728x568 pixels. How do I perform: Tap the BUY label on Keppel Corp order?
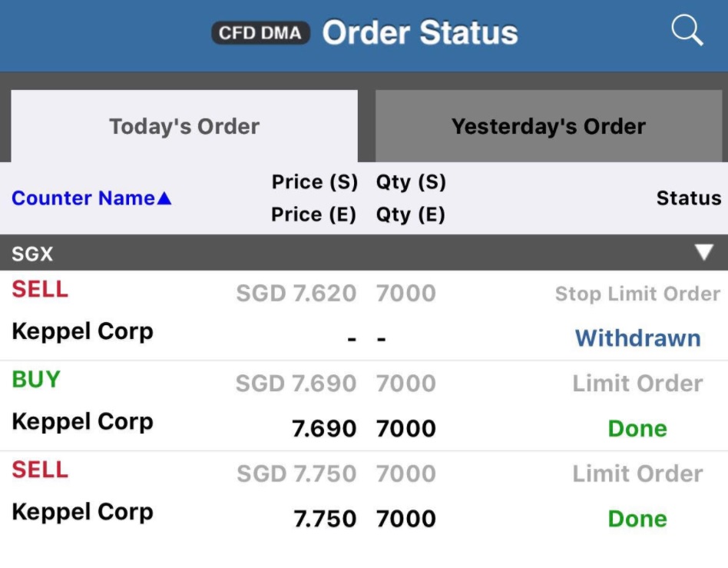[x=34, y=380]
